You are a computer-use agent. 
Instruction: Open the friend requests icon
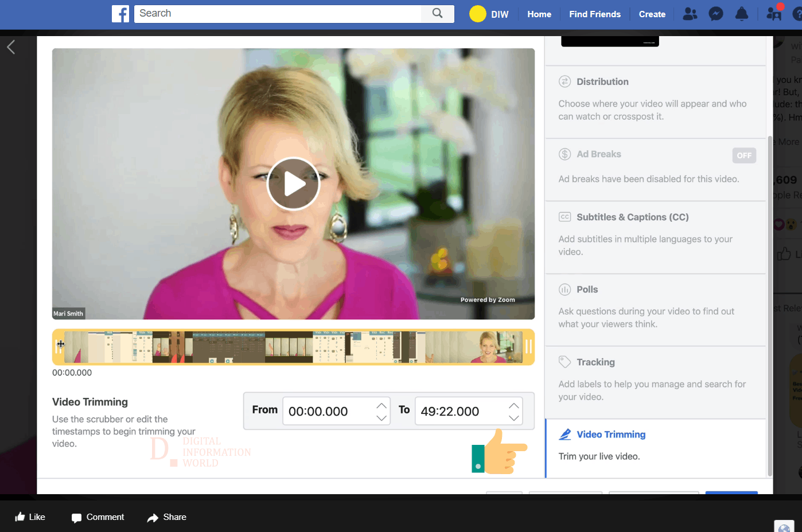pos(690,14)
